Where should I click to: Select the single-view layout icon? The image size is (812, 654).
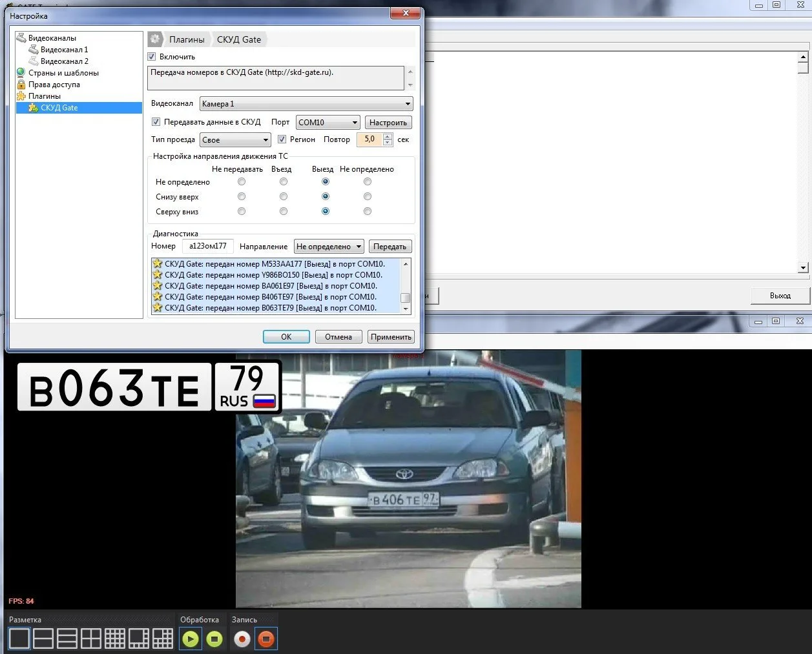19,639
